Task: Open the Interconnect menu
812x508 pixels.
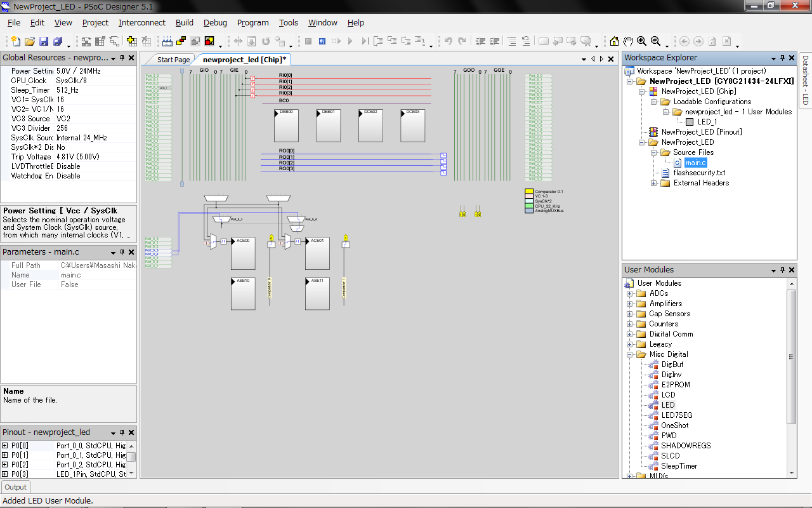Action: pos(142,22)
